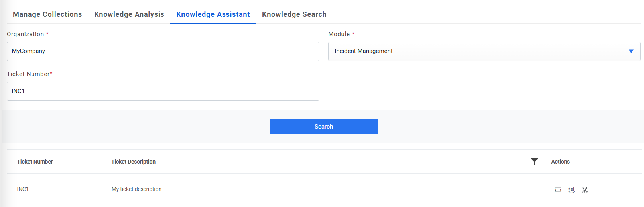Image resolution: width=644 pixels, height=207 pixels.
Task: Go to the Knowledge Search tab
Action: (x=294, y=14)
